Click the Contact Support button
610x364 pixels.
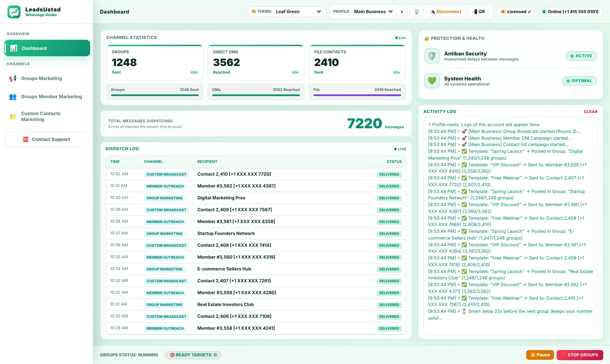point(46,139)
